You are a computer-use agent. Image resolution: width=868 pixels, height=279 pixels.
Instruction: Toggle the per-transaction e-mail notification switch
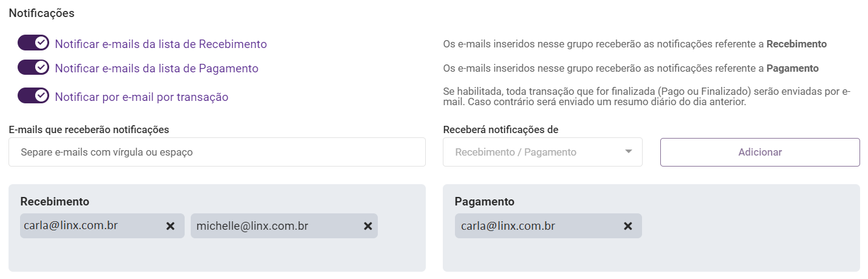(33, 95)
